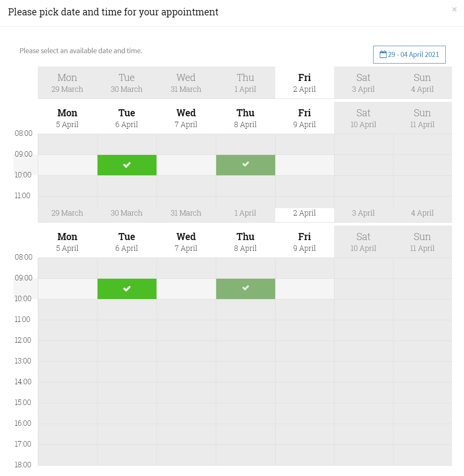This screenshot has width=464, height=476.
Task: Select the Thu 1 April day header
Action: 245,83
